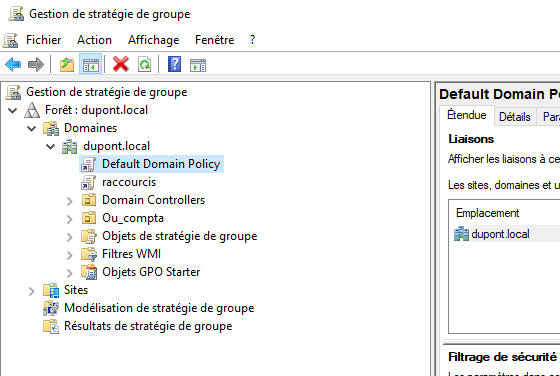Click the console icon left of Fichier menu

(10, 40)
